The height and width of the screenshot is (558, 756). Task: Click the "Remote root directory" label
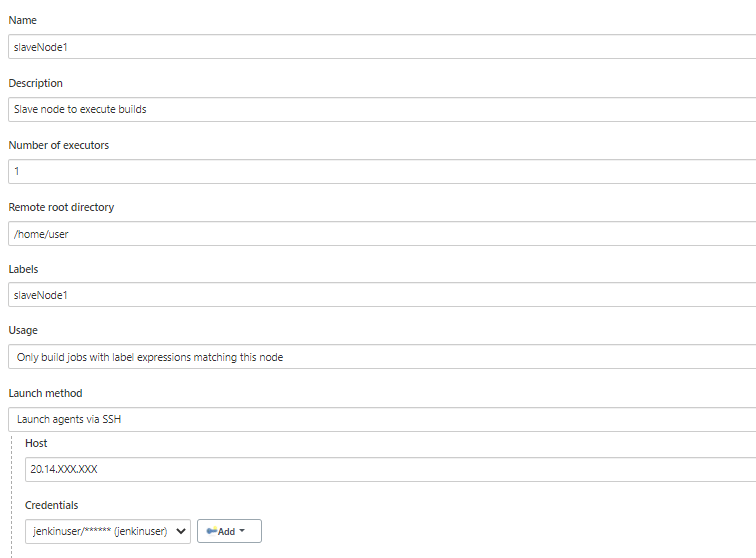[x=61, y=207]
